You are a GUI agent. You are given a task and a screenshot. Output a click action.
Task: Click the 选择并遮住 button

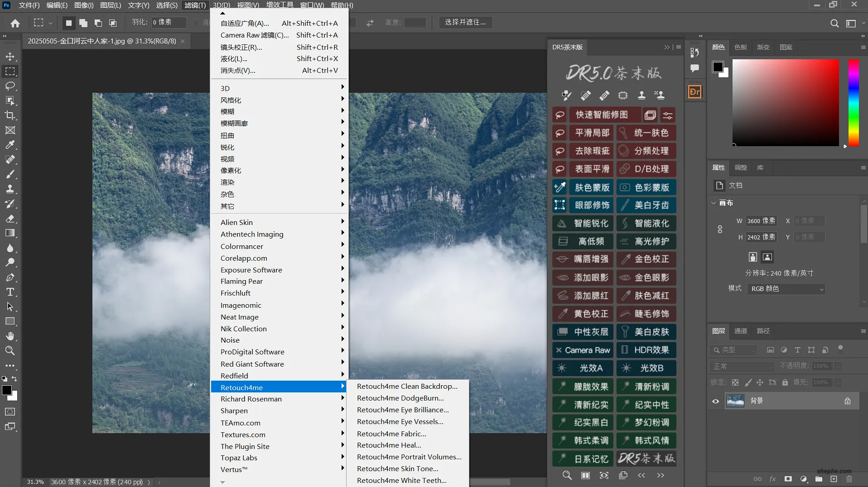click(x=465, y=22)
